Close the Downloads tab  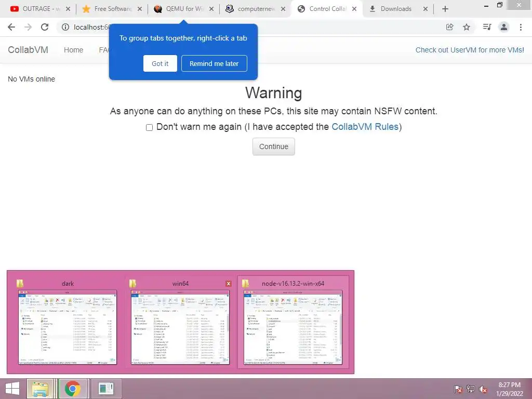(425, 9)
